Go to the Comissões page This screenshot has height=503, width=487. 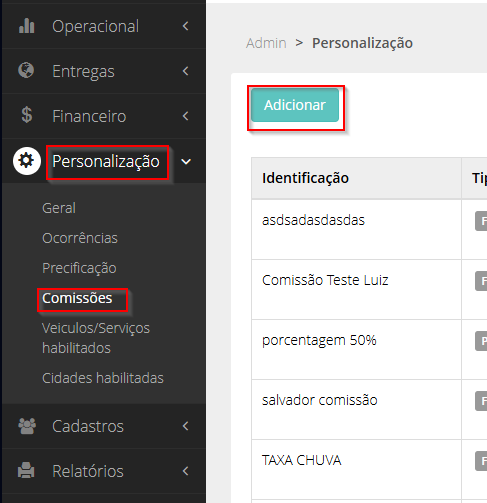point(77,298)
